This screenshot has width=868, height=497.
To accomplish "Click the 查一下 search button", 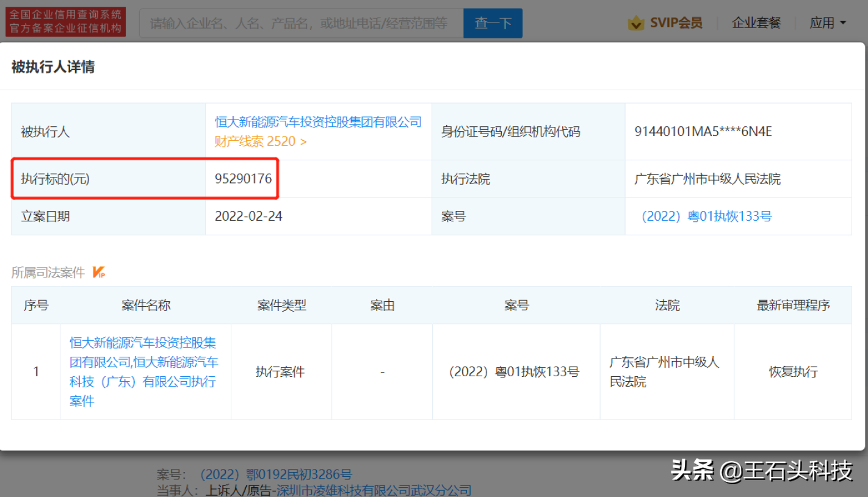I will [493, 23].
